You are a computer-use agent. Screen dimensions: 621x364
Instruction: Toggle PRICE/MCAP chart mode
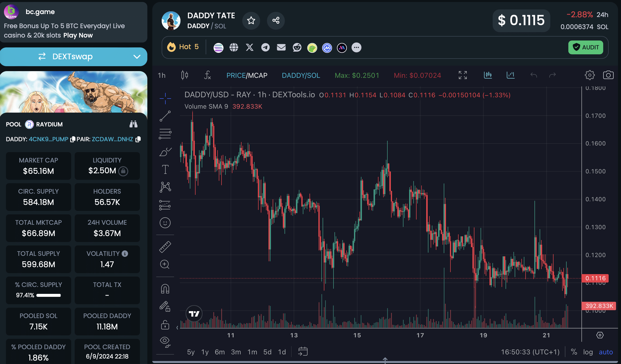pyautogui.click(x=247, y=75)
